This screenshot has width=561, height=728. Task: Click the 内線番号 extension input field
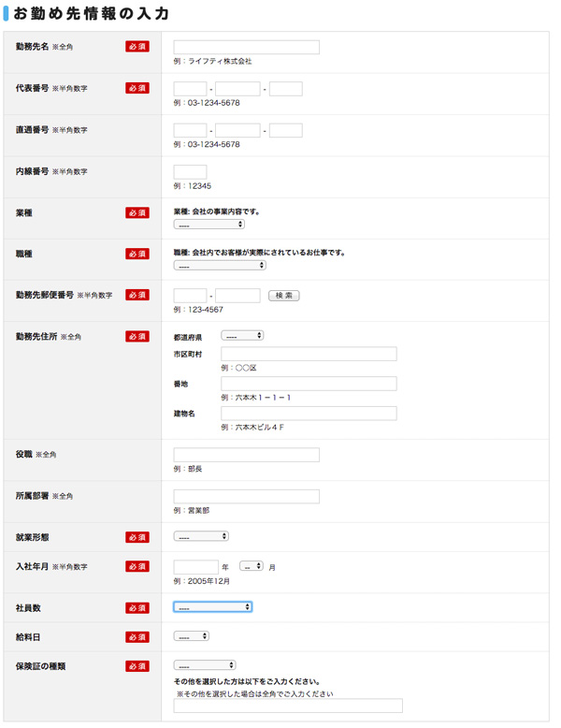(x=190, y=172)
